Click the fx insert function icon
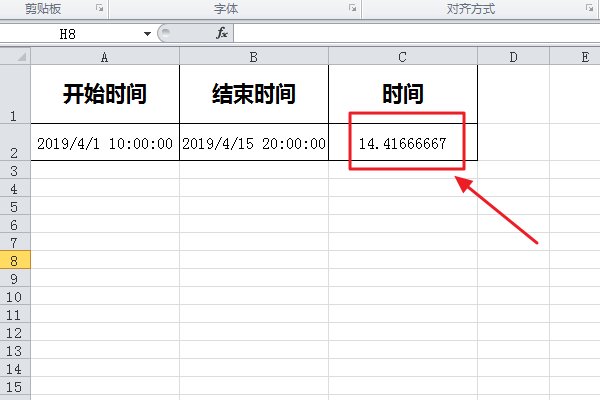This screenshot has height=400, width=600. coord(222,33)
